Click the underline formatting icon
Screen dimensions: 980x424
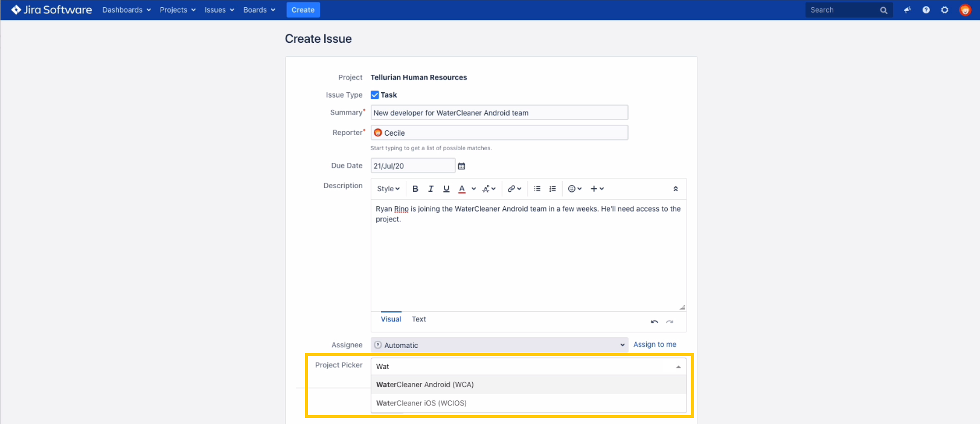(446, 189)
